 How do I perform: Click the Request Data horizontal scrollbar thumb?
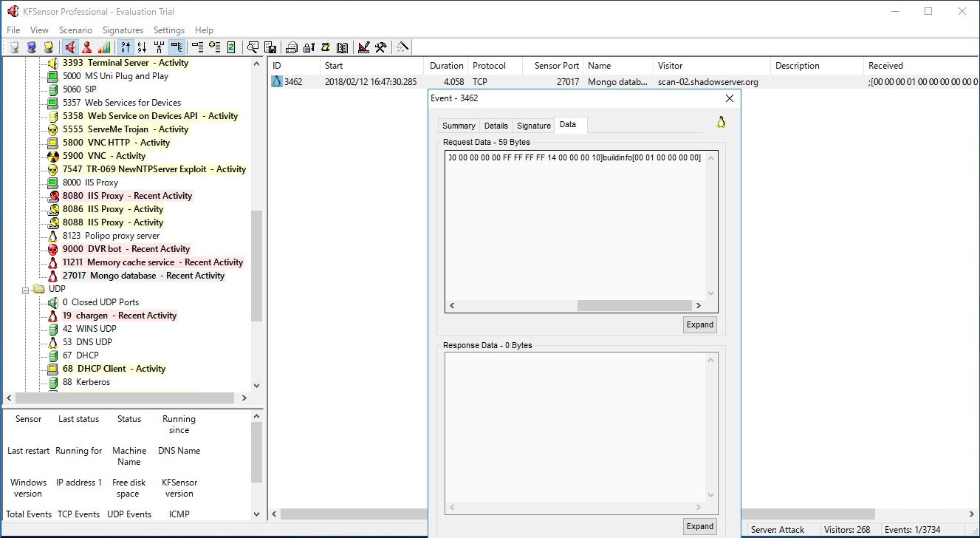tap(634, 305)
